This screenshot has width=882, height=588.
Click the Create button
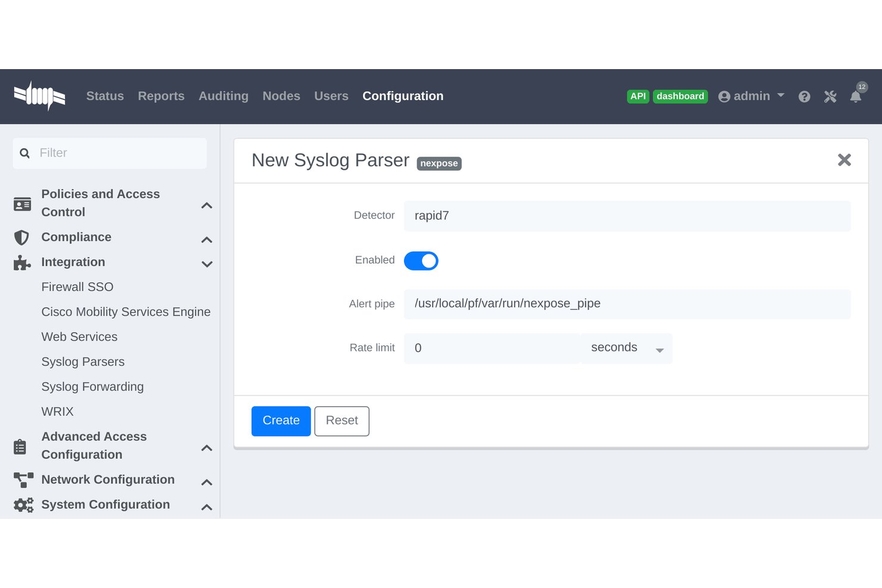pyautogui.click(x=281, y=421)
